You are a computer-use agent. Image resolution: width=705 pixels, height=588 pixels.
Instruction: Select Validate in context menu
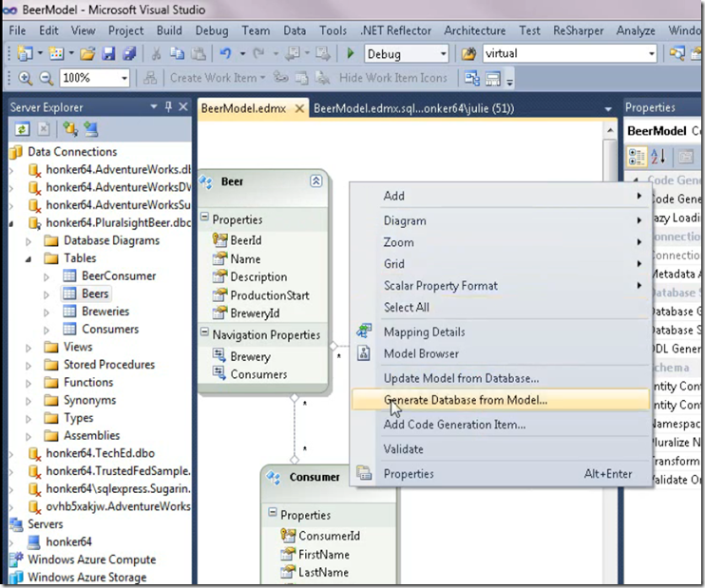pos(501,449)
